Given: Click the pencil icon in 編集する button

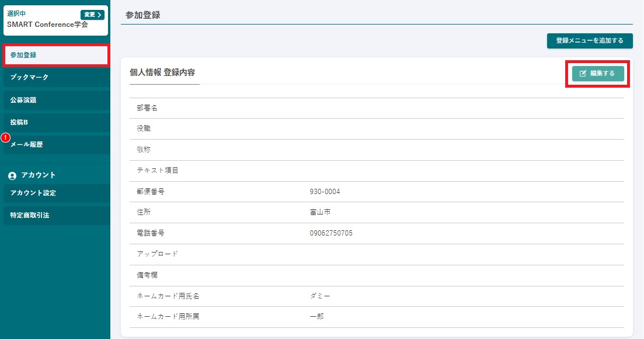Looking at the screenshot, I should [583, 74].
